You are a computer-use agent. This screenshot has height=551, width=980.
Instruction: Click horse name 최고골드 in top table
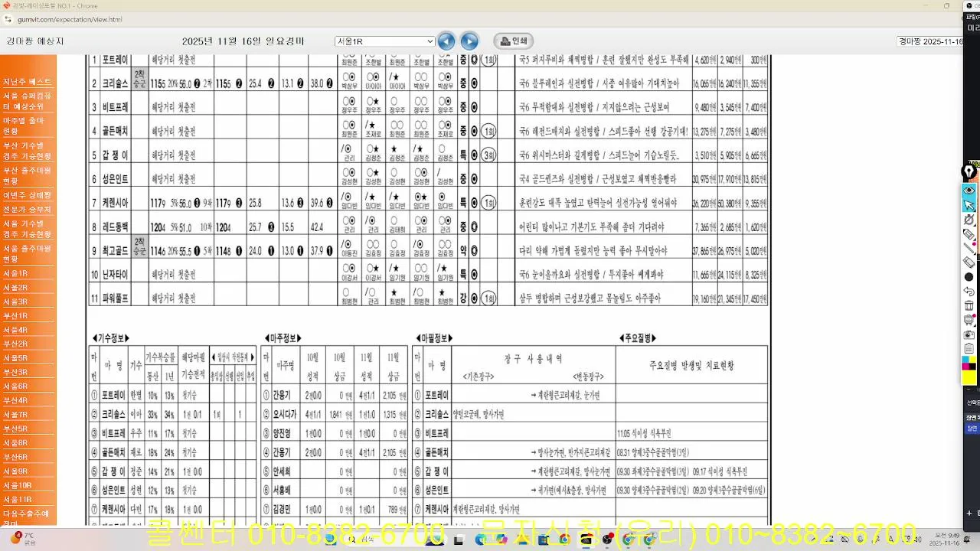point(115,250)
